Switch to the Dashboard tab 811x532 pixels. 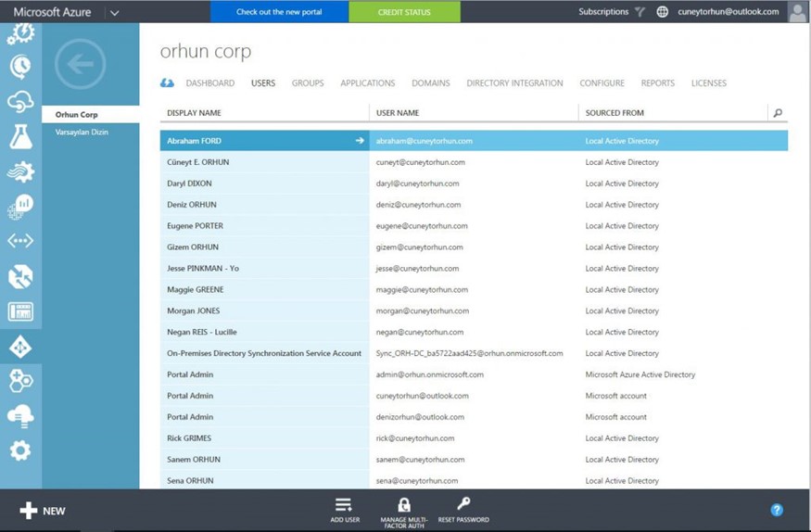210,82
